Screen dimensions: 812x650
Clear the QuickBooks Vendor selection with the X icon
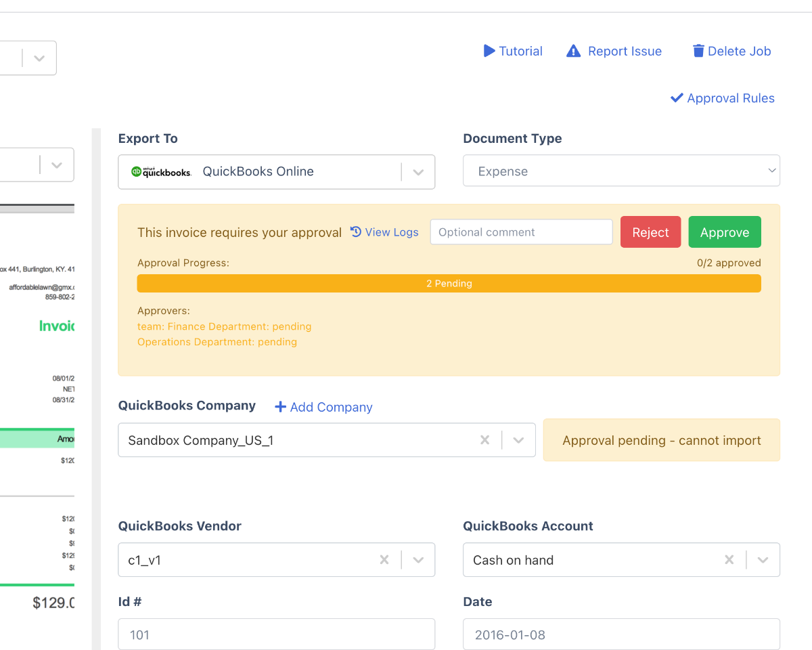click(x=384, y=560)
